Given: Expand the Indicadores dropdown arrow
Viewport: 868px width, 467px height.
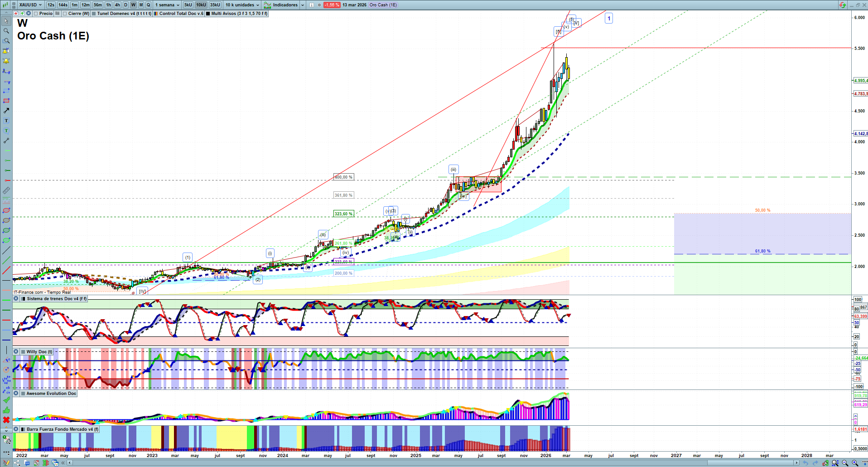Looking at the screenshot, I should pos(303,5).
